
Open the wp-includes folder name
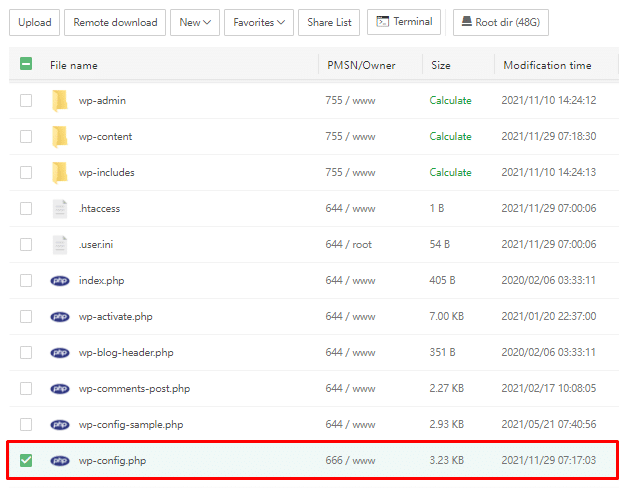coord(107,173)
